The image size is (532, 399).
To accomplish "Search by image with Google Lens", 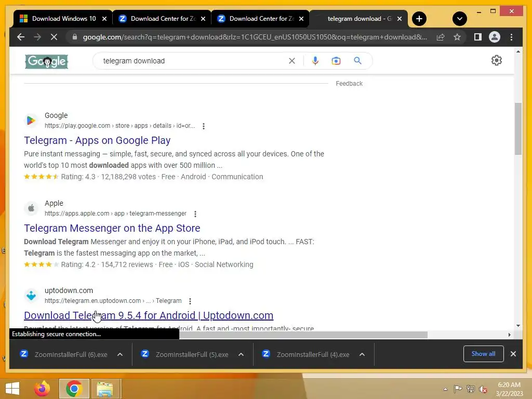I will (x=336, y=61).
